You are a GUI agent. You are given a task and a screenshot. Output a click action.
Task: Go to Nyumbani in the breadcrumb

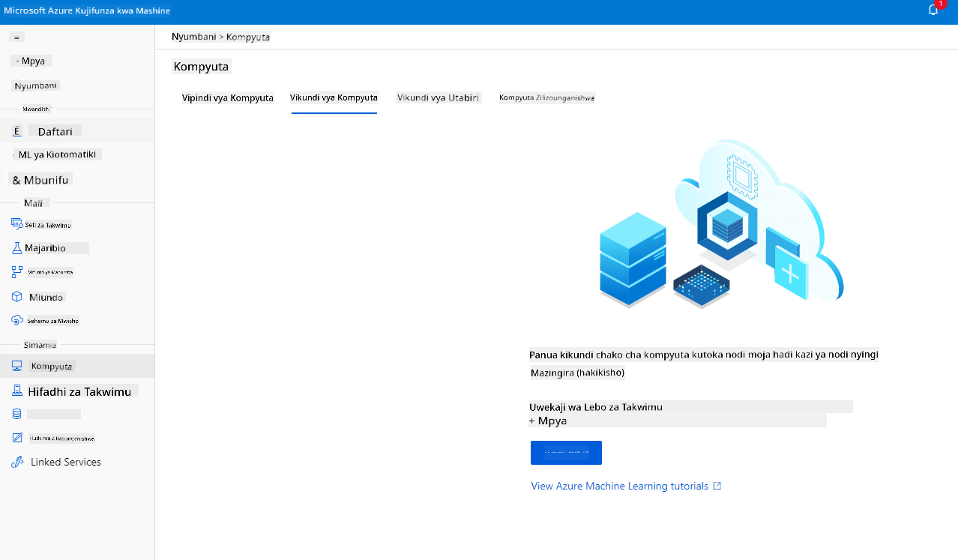tap(193, 37)
